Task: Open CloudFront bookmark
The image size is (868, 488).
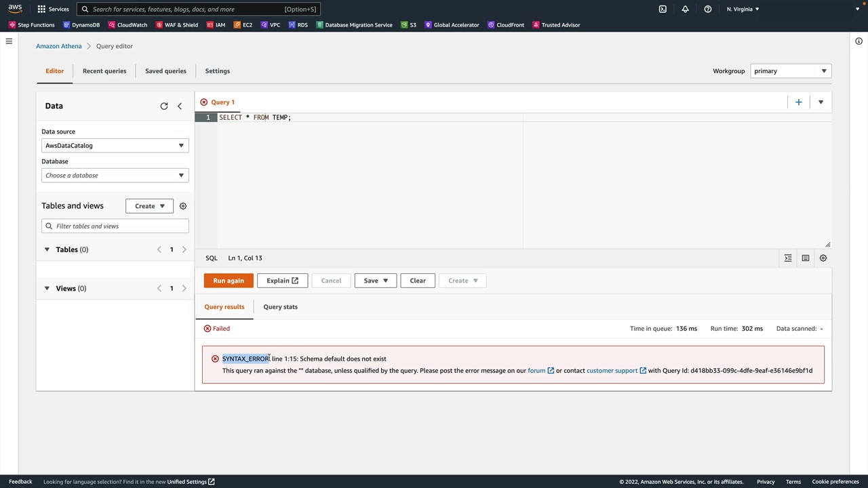Action: (506, 25)
